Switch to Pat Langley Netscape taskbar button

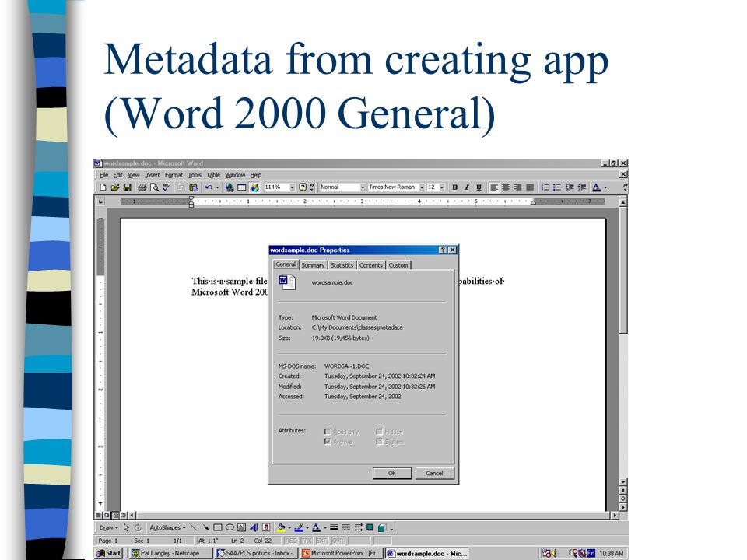tap(170, 553)
